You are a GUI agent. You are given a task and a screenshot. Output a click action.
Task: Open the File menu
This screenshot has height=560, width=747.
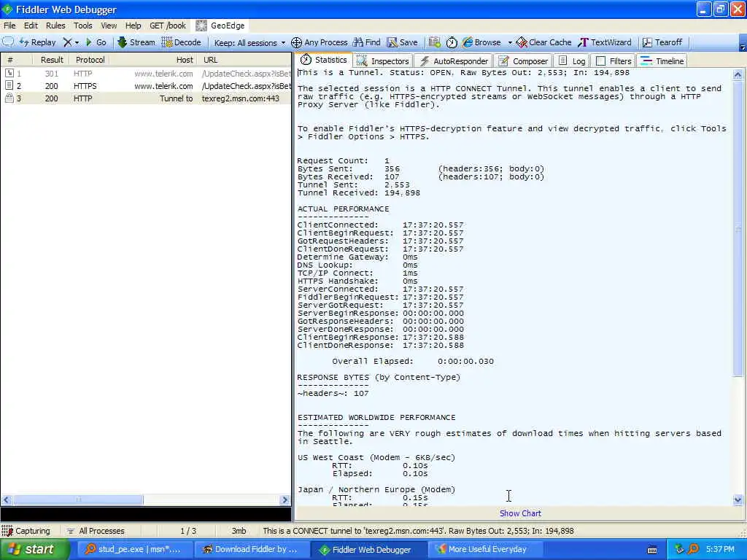coord(9,26)
